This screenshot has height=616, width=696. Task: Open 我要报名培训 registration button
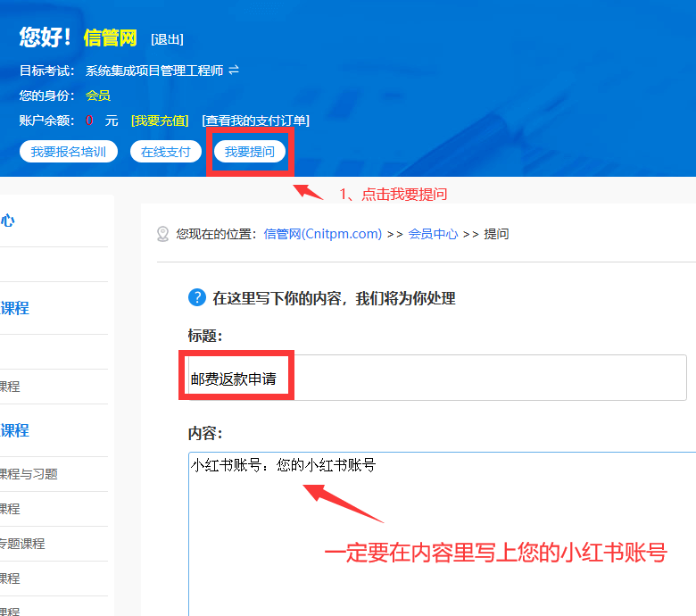69,152
